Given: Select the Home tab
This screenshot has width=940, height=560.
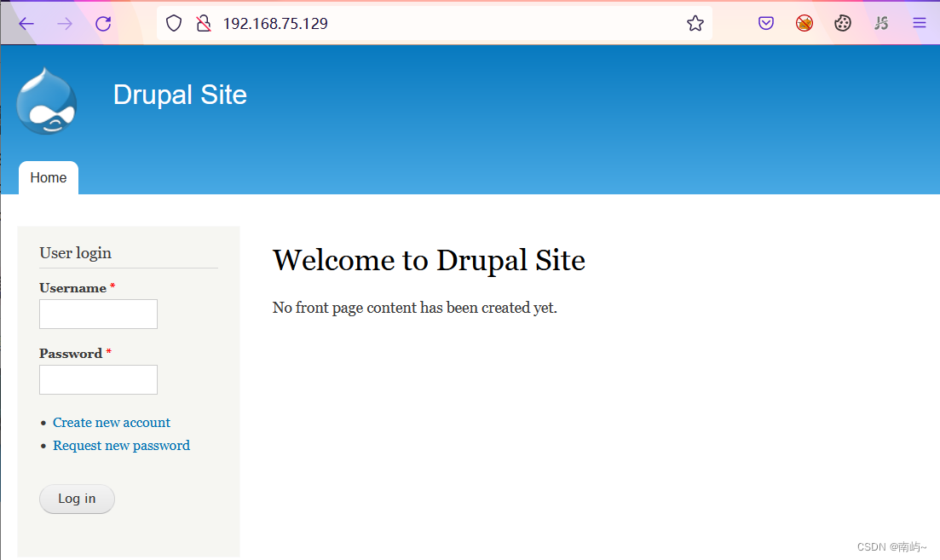Looking at the screenshot, I should tap(49, 178).
